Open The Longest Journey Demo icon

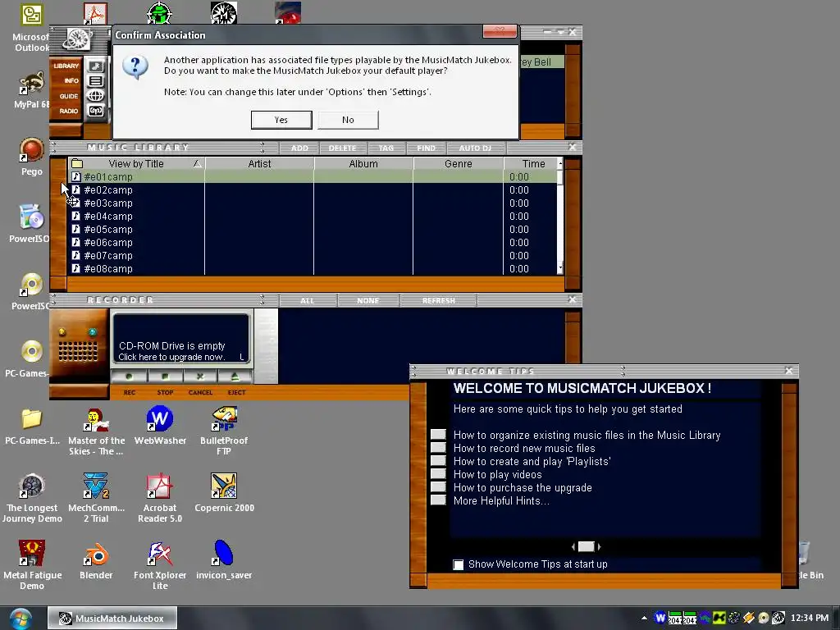coord(32,498)
